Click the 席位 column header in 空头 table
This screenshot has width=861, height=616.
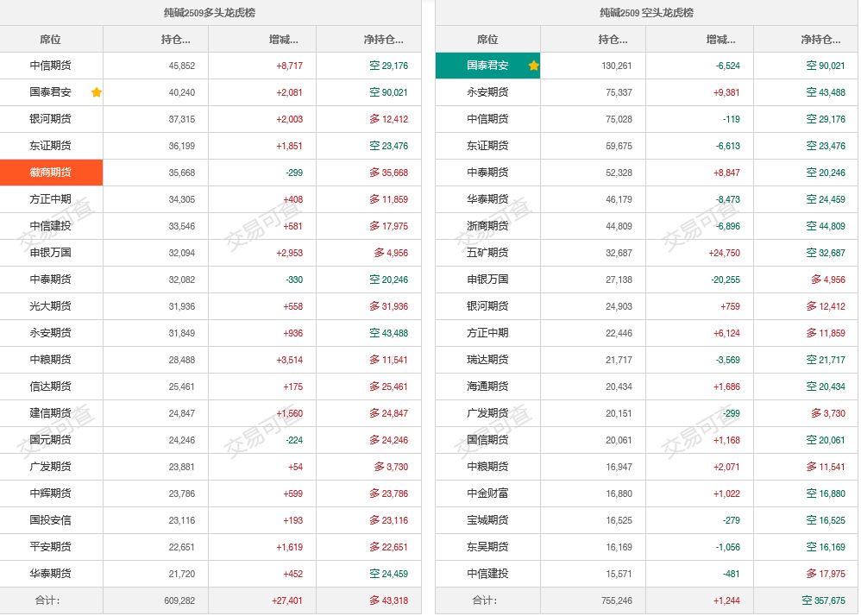tap(487, 40)
